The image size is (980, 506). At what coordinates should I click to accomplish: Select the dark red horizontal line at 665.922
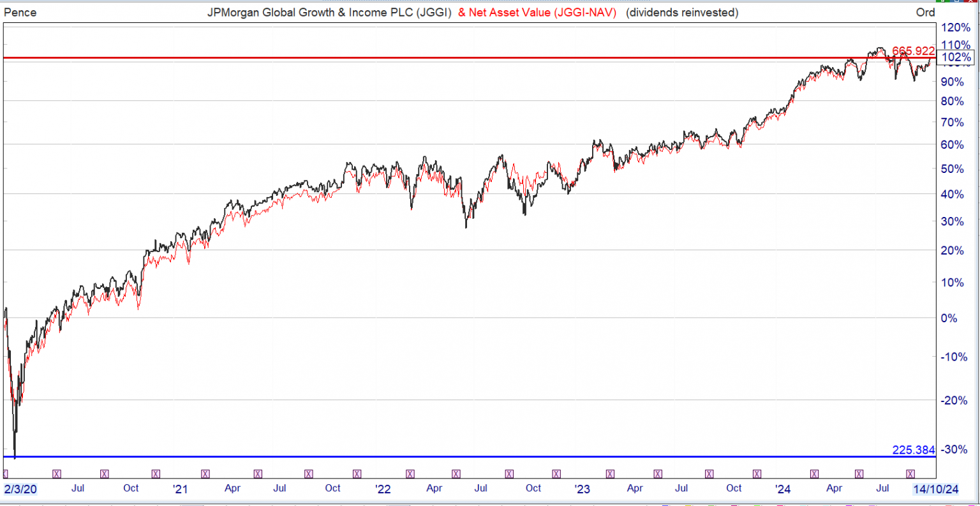click(x=447, y=57)
